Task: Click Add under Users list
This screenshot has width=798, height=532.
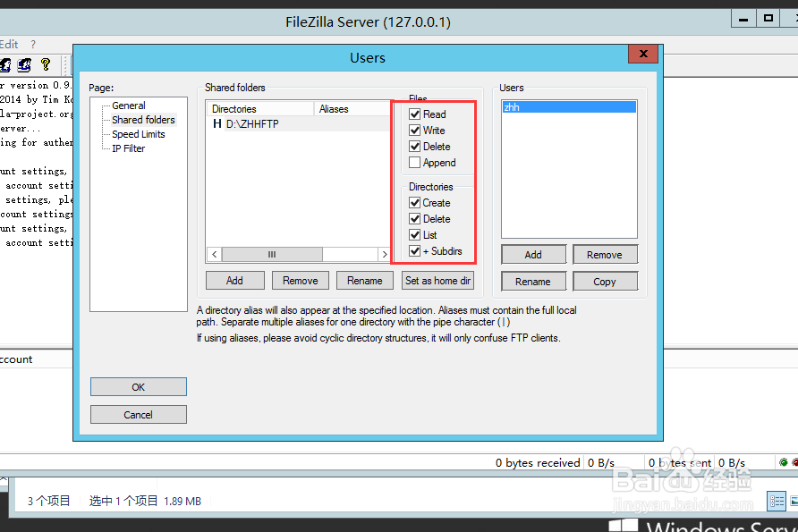Action: [533, 254]
